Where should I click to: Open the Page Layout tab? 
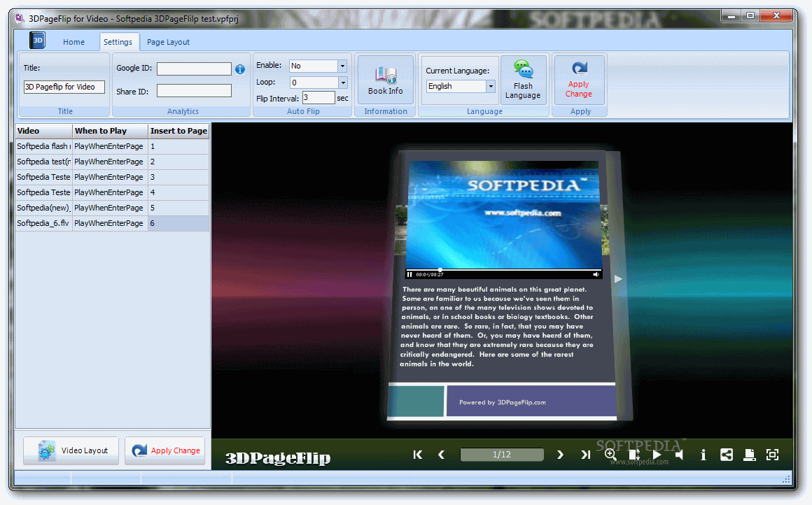coord(168,42)
